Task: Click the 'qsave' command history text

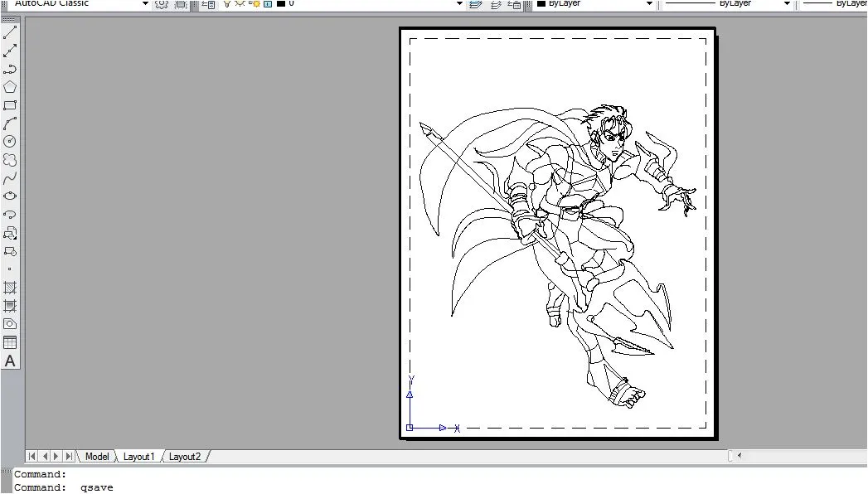Action: [97, 487]
